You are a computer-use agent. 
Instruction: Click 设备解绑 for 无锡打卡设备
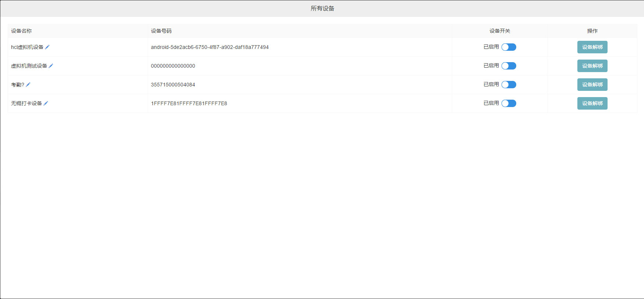(x=592, y=103)
